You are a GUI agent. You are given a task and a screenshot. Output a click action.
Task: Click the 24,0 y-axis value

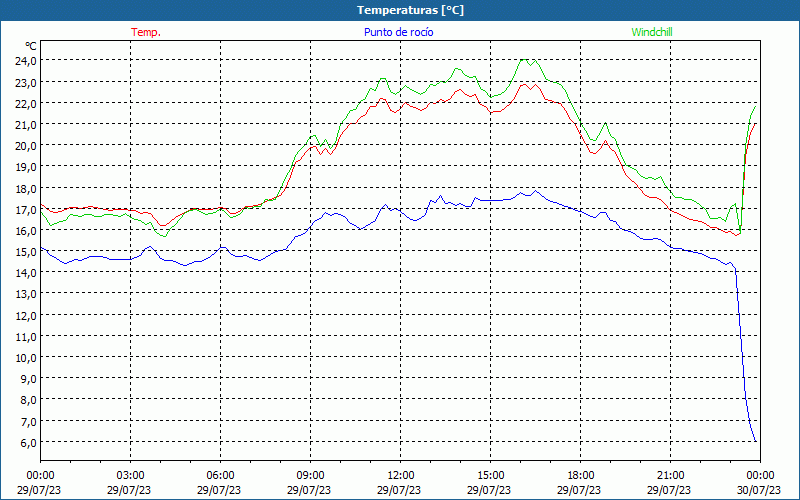click(27, 61)
